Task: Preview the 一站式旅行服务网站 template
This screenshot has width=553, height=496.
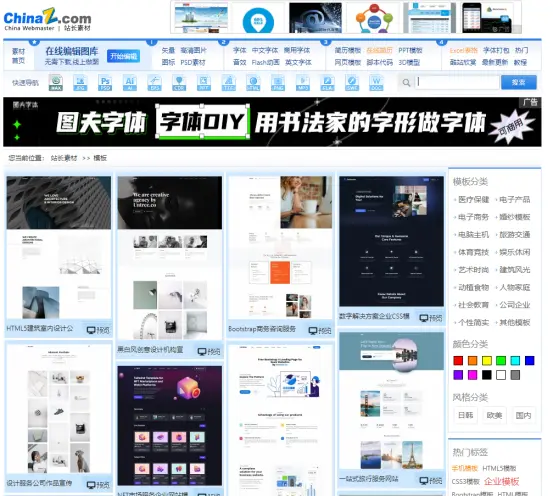Action: click(431, 480)
